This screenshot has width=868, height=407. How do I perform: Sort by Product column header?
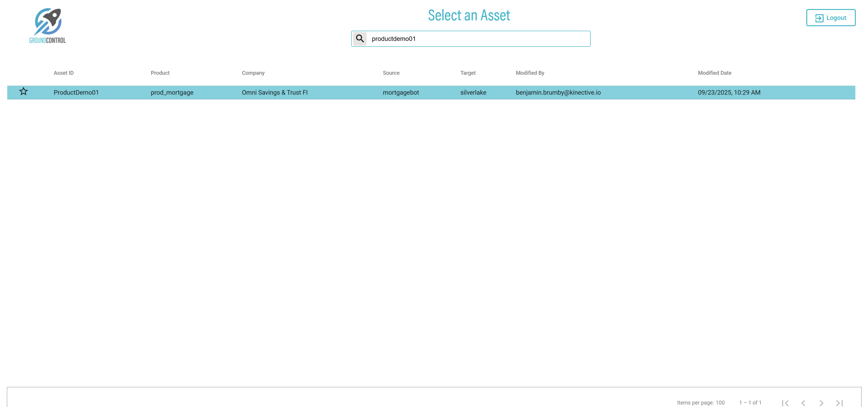click(x=160, y=73)
